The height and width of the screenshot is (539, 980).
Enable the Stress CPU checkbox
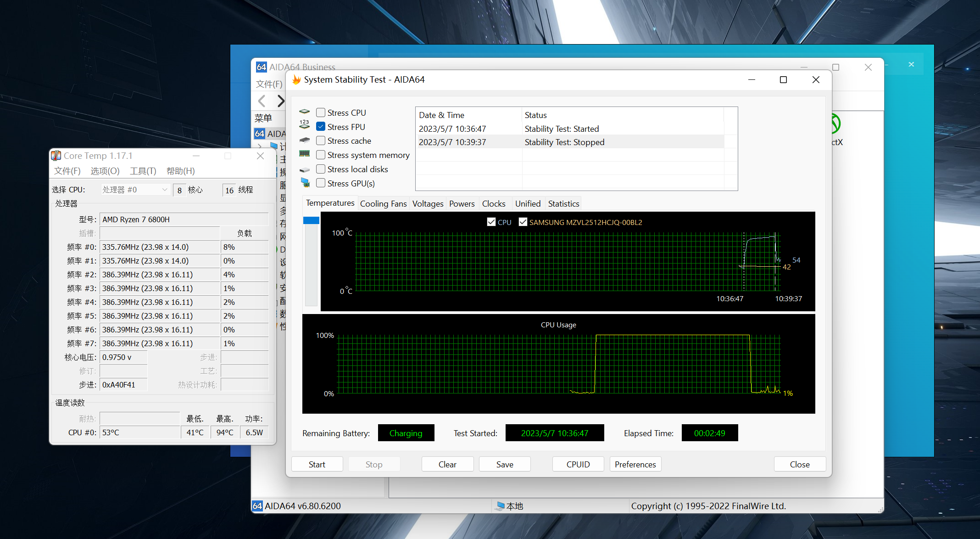click(321, 112)
